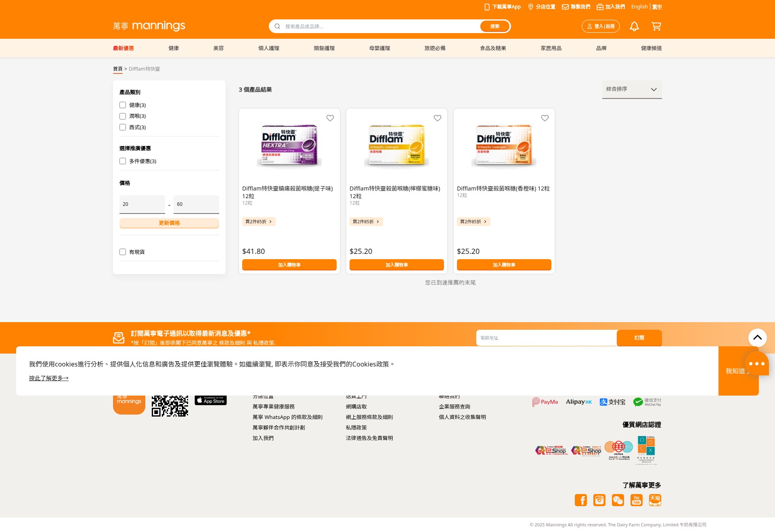Tick the 健康(3) category checkbox
The width and height of the screenshot is (775, 532).
click(123, 105)
